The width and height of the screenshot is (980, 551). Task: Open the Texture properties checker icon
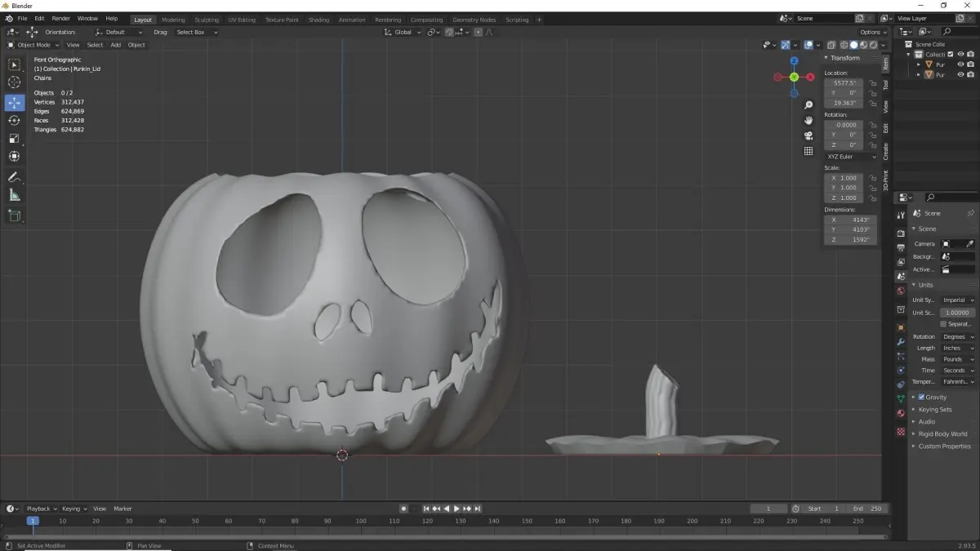click(901, 432)
